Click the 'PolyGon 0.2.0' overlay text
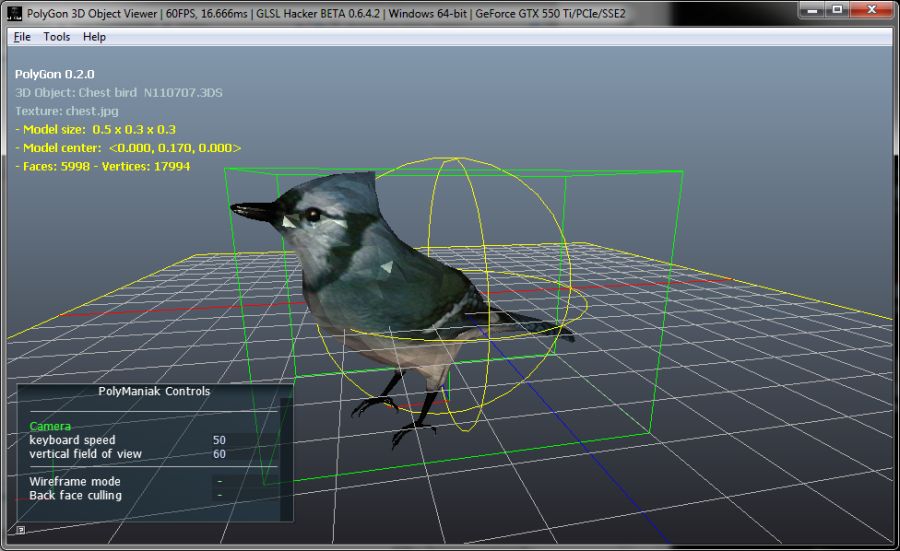900x551 pixels. click(x=55, y=74)
